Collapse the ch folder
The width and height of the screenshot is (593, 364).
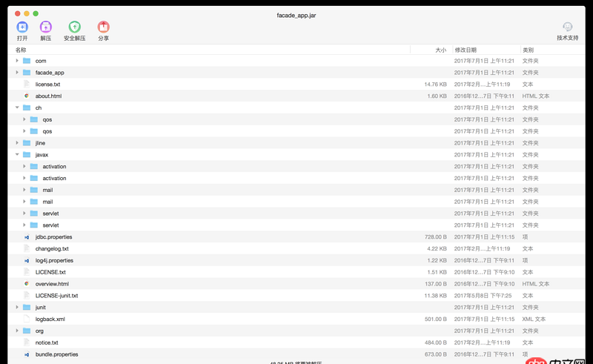coord(17,107)
